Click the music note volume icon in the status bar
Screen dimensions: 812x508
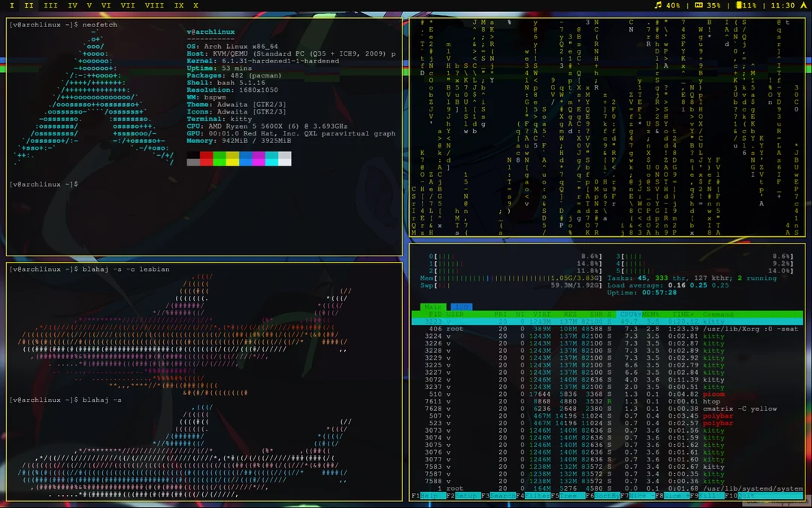pos(658,6)
